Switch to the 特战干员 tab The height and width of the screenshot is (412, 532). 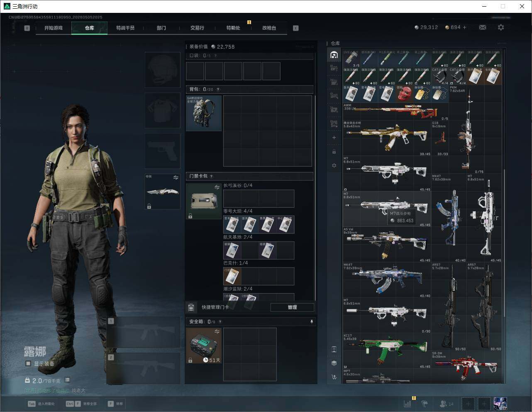point(125,28)
